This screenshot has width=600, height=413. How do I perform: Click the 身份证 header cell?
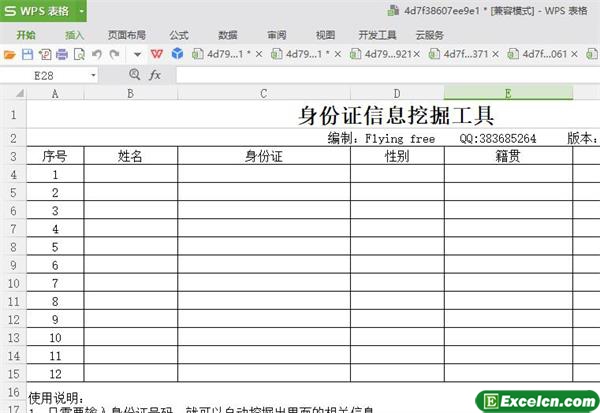coord(264,156)
